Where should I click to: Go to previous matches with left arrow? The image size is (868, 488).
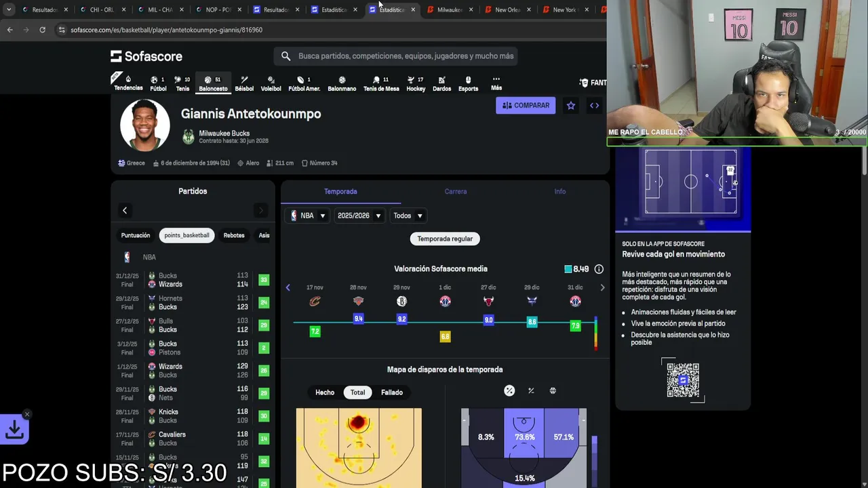pos(125,211)
